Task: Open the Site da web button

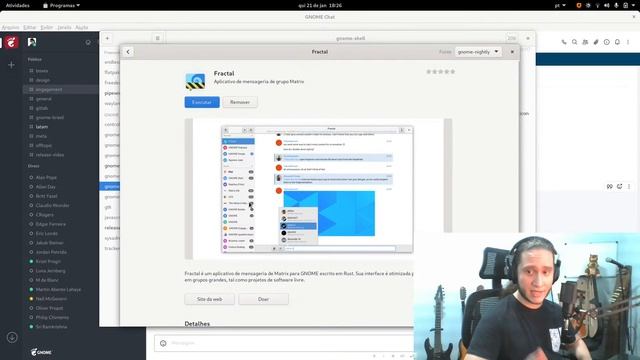Action: click(x=209, y=299)
